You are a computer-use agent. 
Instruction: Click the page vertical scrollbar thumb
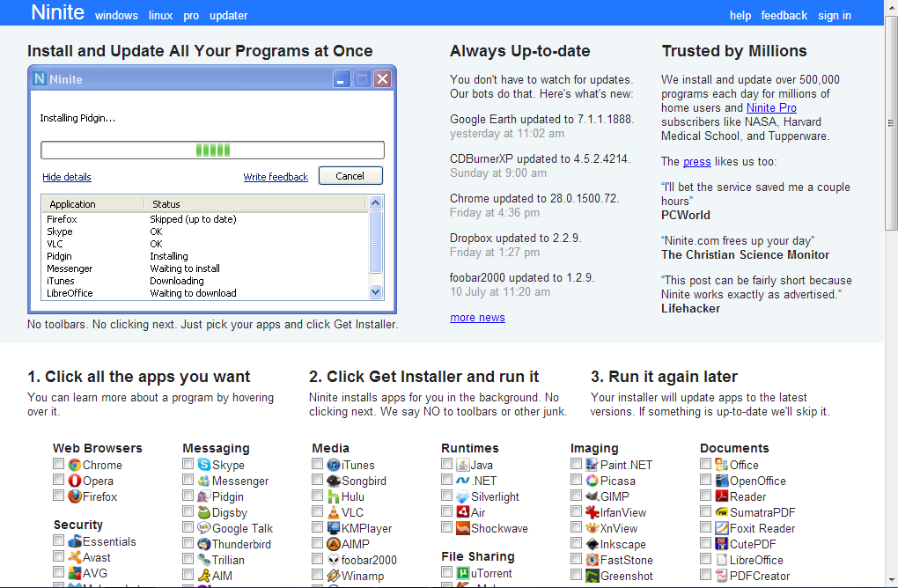click(x=891, y=123)
